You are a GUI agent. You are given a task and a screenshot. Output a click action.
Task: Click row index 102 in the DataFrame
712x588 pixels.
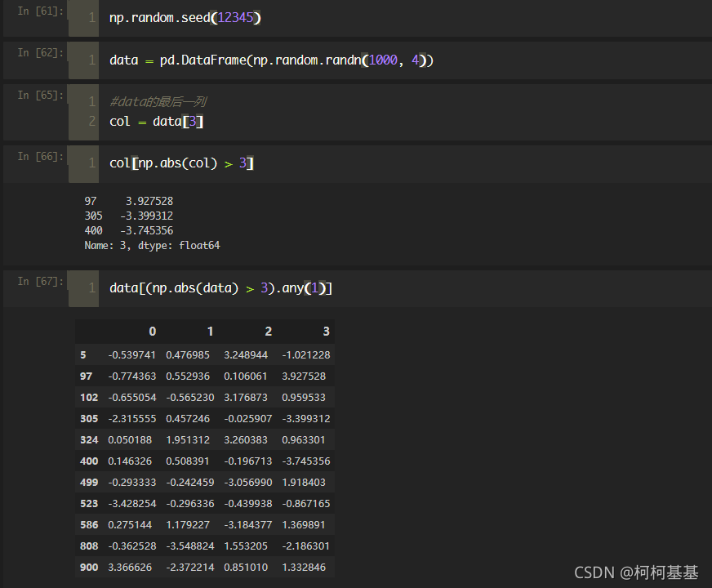pos(89,398)
